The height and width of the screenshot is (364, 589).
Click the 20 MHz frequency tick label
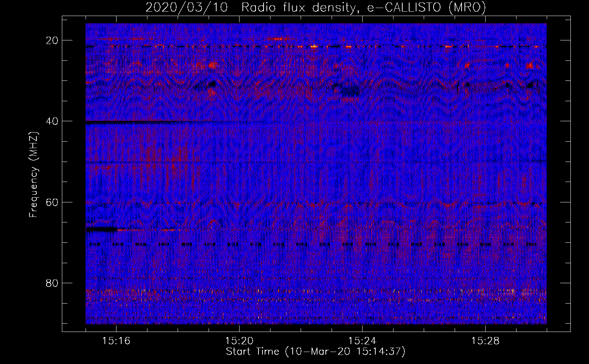pyautogui.click(x=52, y=40)
